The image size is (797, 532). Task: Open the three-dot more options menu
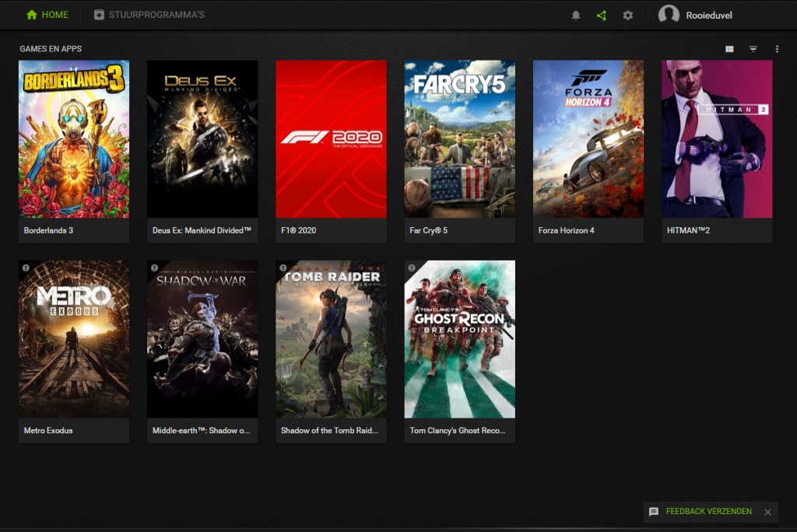(777, 49)
